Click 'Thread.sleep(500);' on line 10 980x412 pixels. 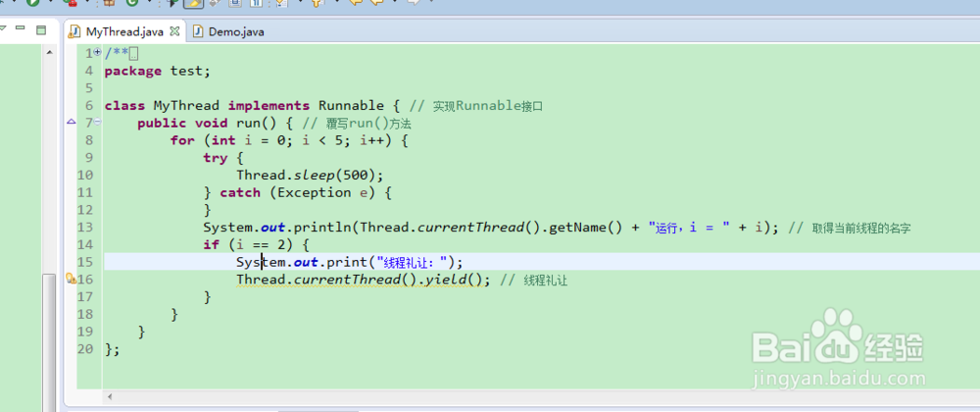(x=310, y=175)
